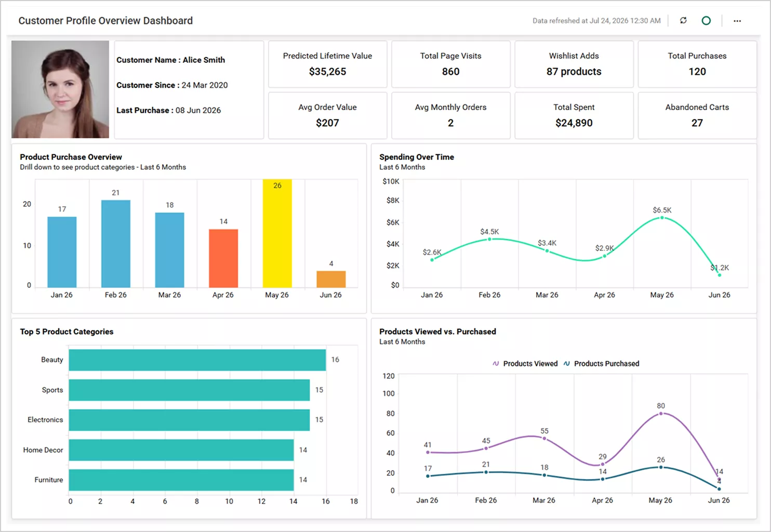Click the $3.4K spending data point
This screenshot has height=532, width=771.
tap(547, 251)
